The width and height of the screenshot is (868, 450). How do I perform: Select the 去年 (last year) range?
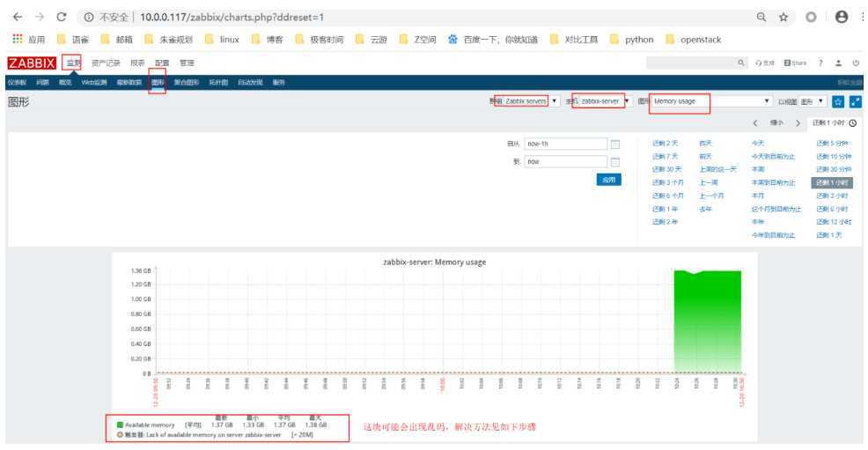tap(705, 210)
